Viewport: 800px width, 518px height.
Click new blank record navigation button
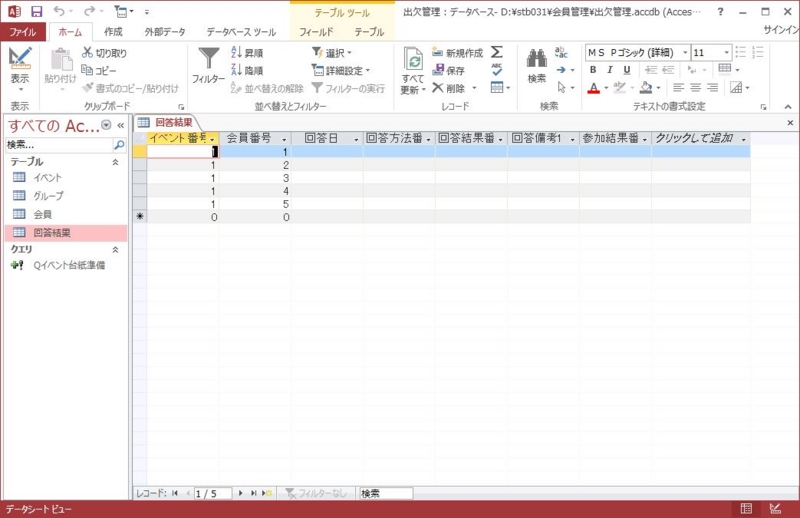(x=267, y=494)
